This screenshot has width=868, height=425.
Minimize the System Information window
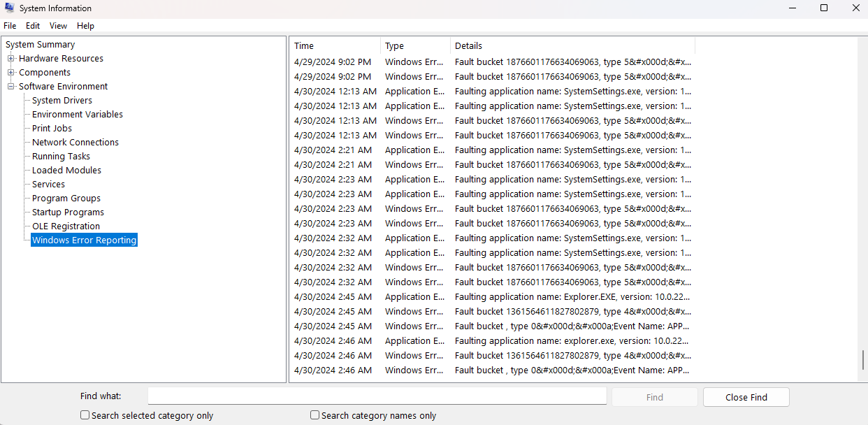pos(791,8)
